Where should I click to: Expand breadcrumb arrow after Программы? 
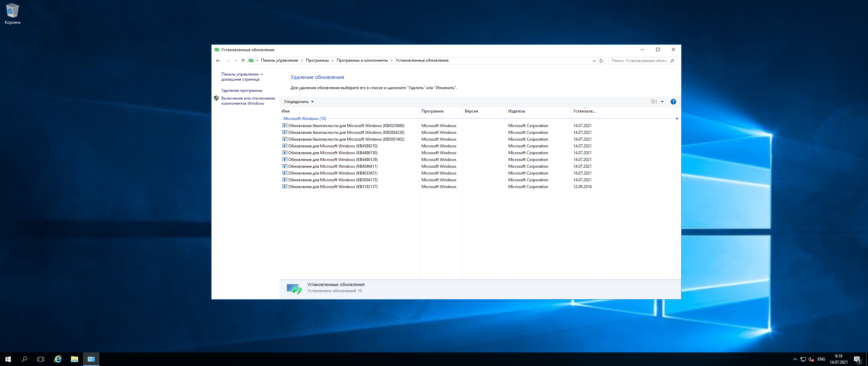point(333,61)
